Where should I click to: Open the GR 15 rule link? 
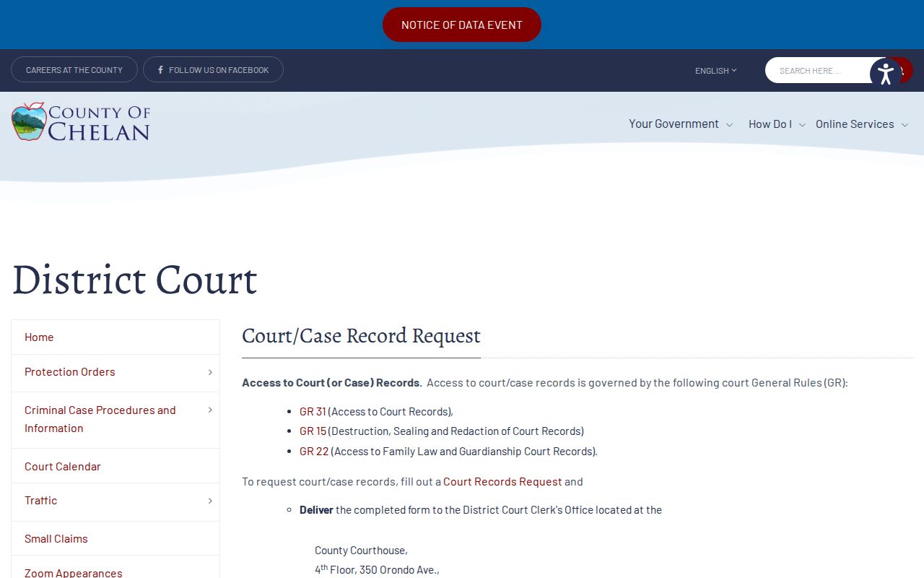coord(313,431)
